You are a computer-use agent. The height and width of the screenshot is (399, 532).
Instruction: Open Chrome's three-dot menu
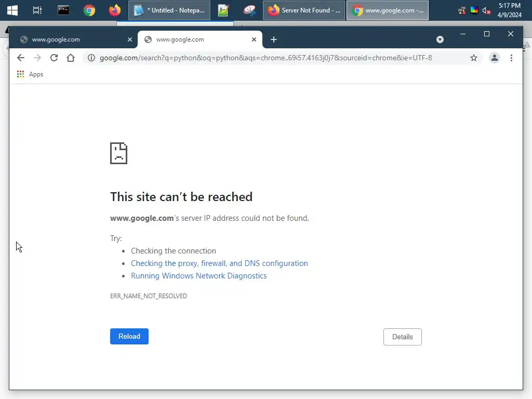(511, 58)
